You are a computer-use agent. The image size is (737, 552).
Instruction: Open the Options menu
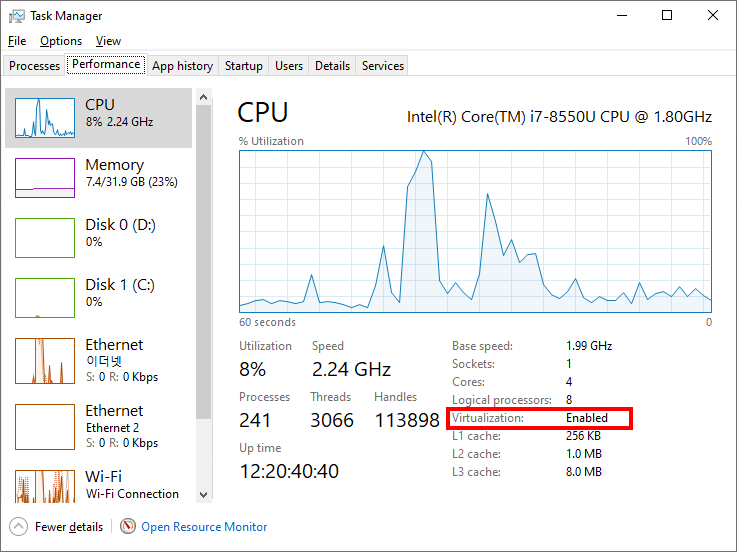pyautogui.click(x=61, y=41)
